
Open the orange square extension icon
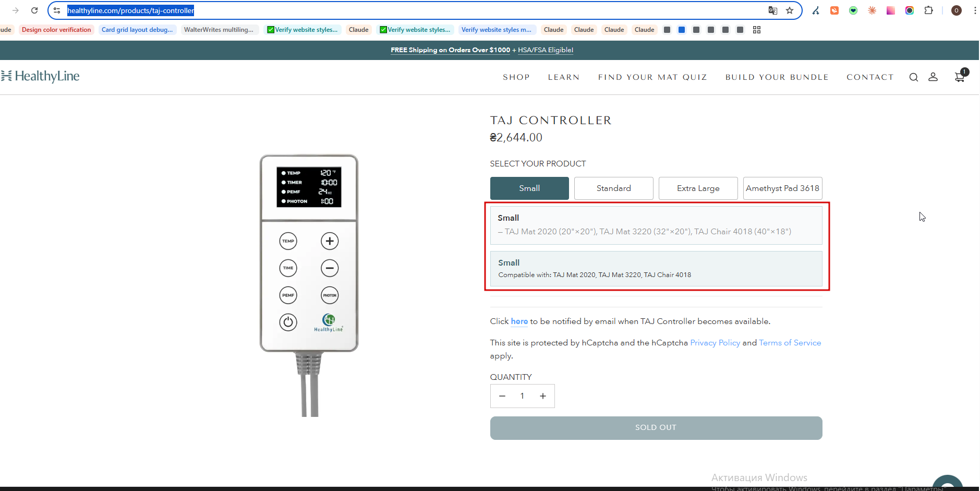[834, 10]
